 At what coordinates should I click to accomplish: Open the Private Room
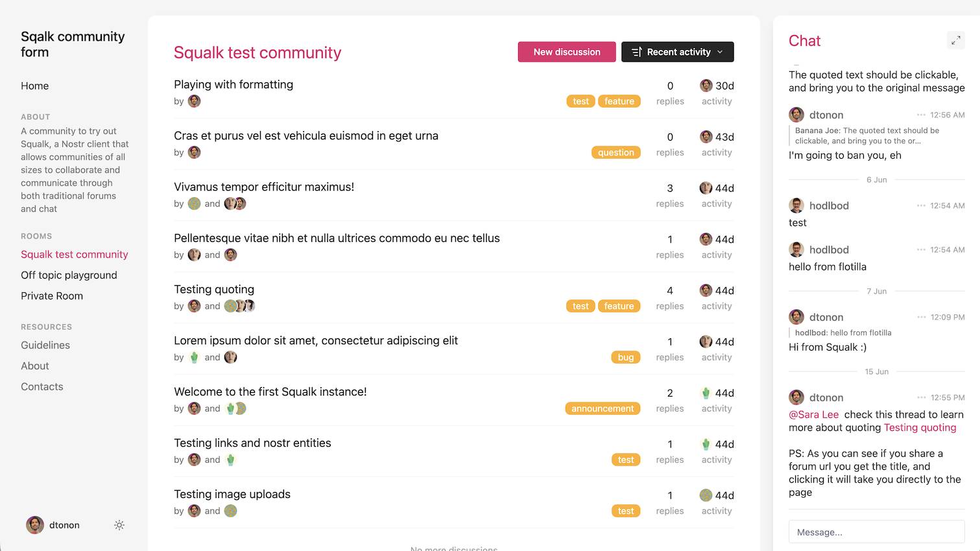tap(52, 296)
